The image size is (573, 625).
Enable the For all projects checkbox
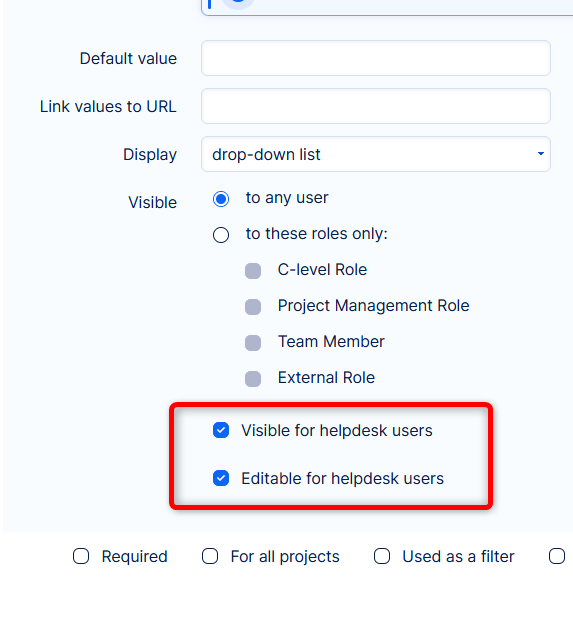click(210, 556)
